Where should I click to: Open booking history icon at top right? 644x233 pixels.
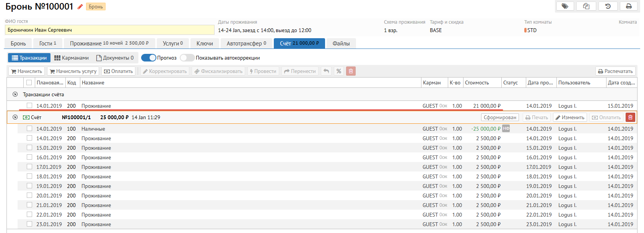click(608, 6)
